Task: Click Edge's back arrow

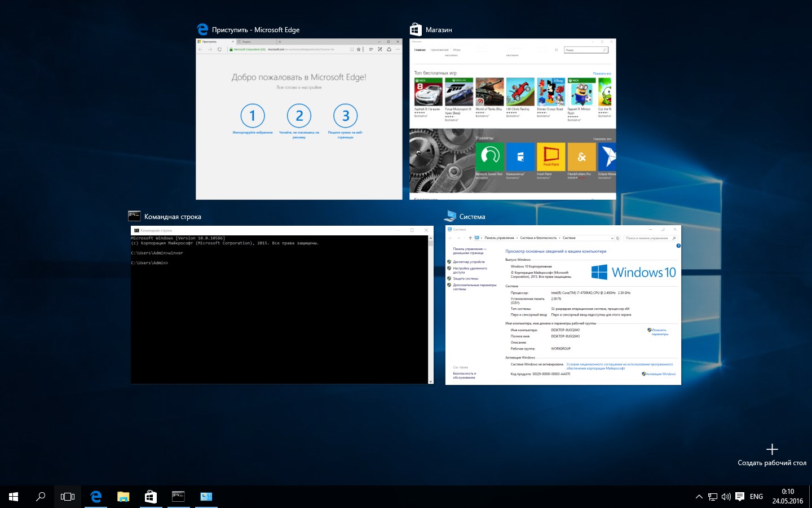Action: pyautogui.click(x=201, y=49)
